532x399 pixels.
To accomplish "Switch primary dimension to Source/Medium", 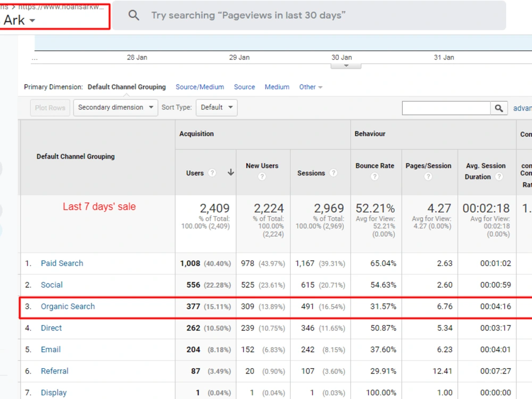I will tap(200, 87).
